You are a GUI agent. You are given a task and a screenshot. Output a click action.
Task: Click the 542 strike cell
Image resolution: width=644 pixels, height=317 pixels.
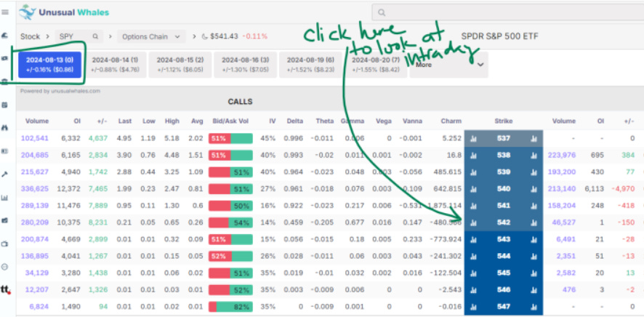(504, 222)
